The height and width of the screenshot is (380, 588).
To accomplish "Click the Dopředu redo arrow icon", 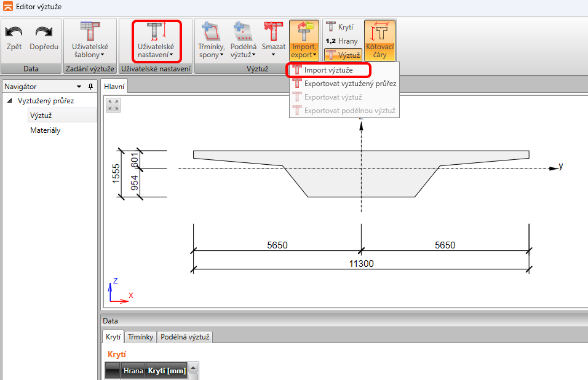I will tap(44, 31).
